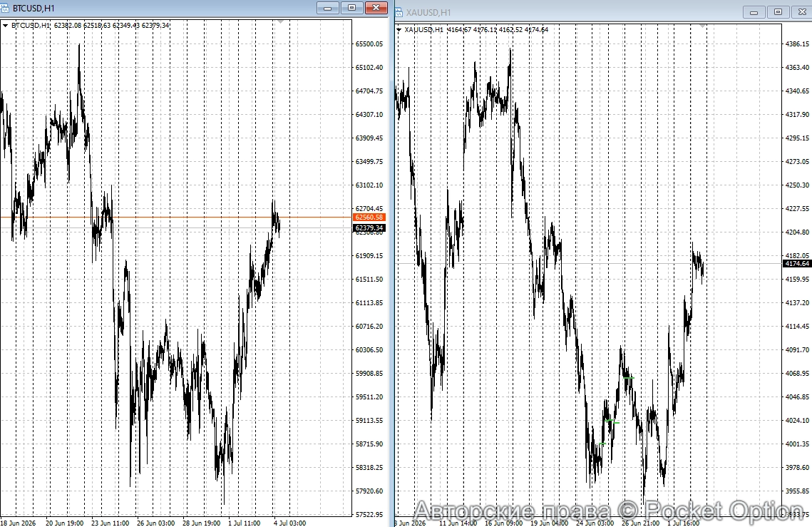The image size is (812, 527).
Task: Click the XAUUSD chart window icon
Action: point(399,12)
